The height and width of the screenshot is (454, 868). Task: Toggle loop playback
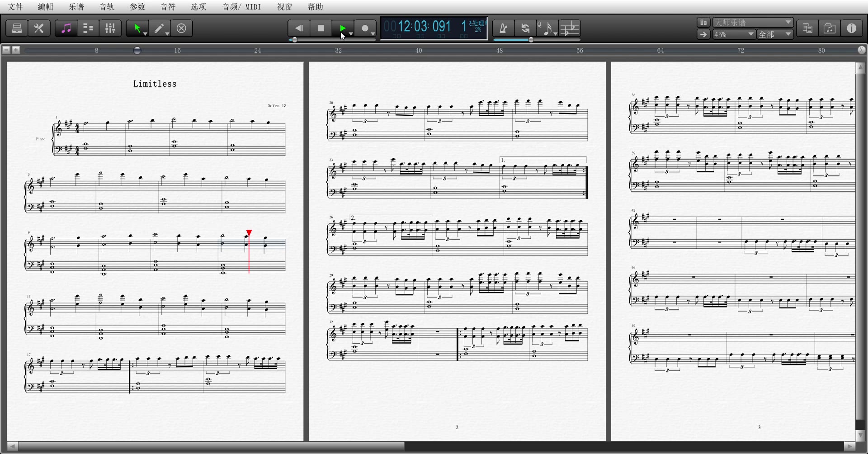pyautogui.click(x=525, y=28)
